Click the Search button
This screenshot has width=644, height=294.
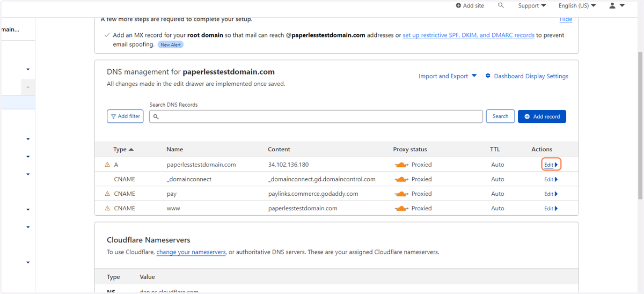[500, 116]
